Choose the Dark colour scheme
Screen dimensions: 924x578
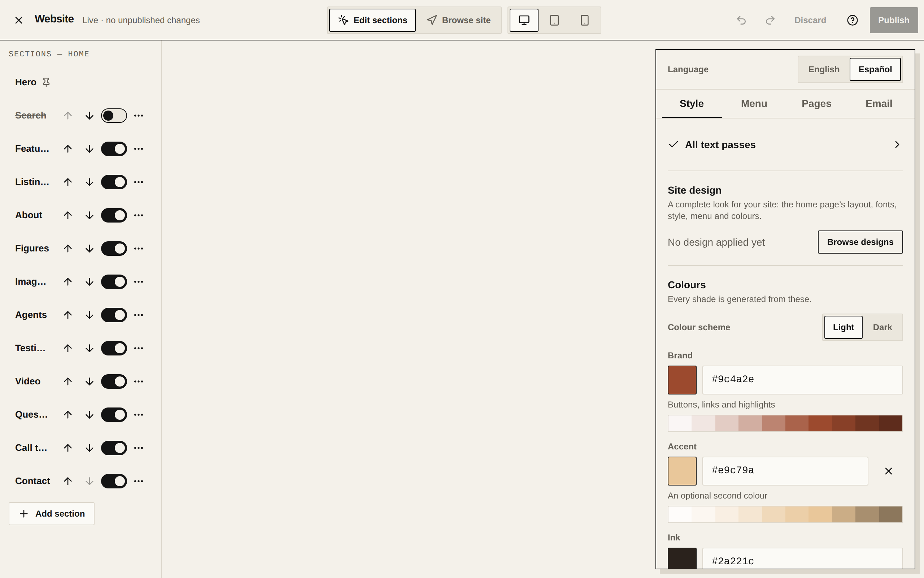[882, 328]
